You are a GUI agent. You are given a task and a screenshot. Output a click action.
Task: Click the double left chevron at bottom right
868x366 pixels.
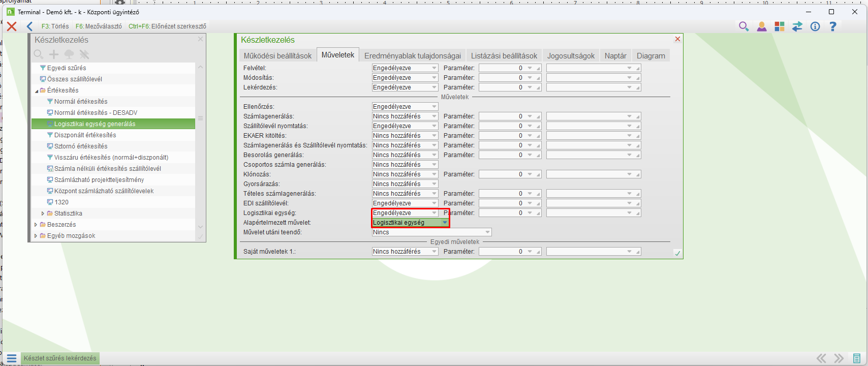click(x=821, y=358)
